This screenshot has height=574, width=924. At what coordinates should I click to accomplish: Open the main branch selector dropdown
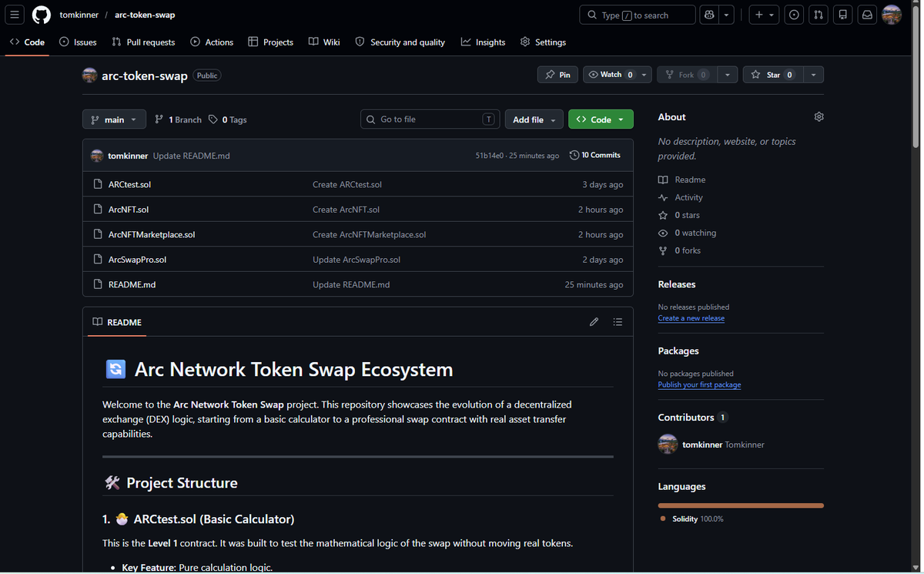114,119
